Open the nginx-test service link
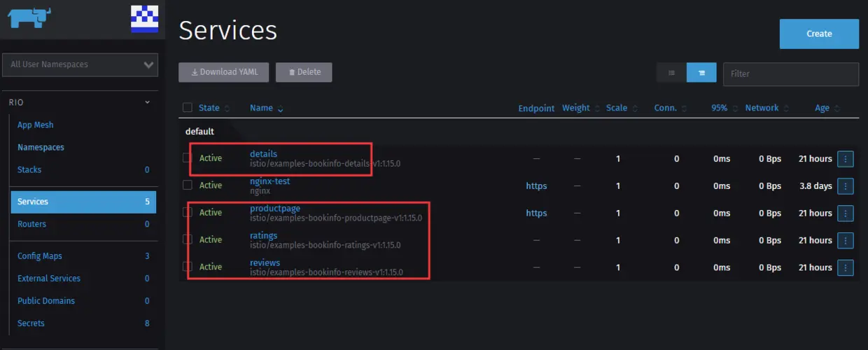 [269, 181]
